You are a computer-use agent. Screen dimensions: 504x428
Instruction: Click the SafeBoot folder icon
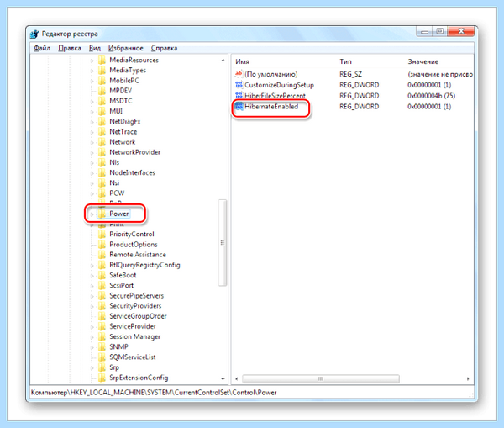(x=102, y=275)
